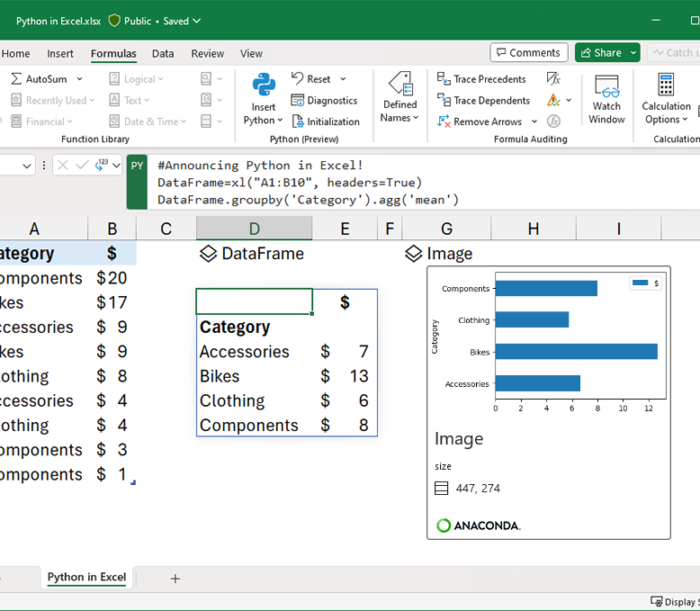
Task: Click the Comments button
Action: (x=529, y=53)
